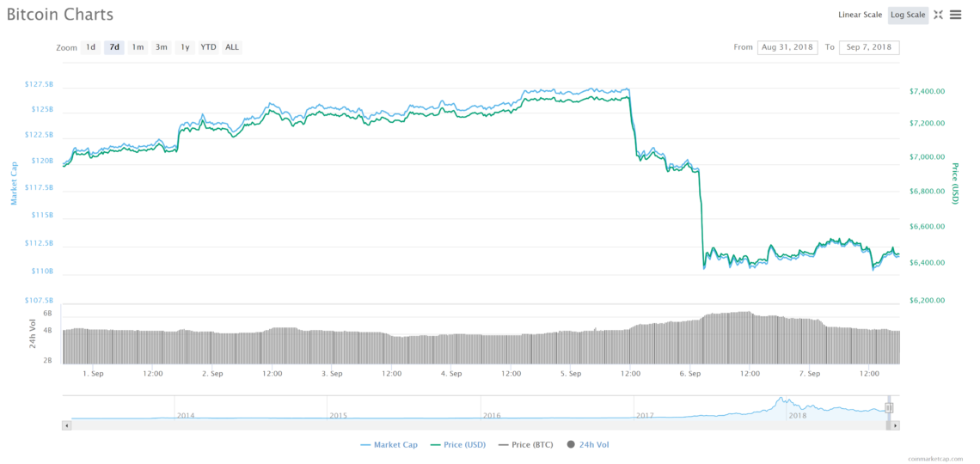Click the 1. Sep date axis label

[93, 374]
